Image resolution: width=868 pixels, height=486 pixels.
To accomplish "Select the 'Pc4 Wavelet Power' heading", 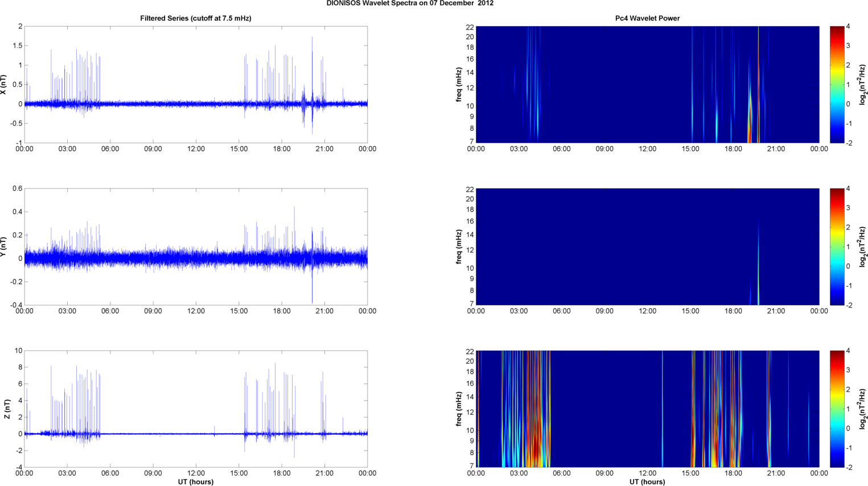I will tap(647, 18).
